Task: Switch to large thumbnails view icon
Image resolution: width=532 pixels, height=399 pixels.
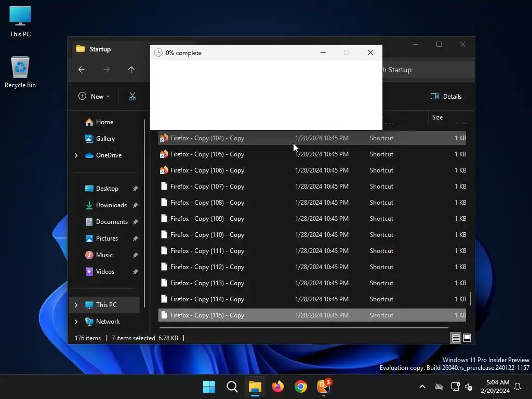Action: [x=467, y=338]
